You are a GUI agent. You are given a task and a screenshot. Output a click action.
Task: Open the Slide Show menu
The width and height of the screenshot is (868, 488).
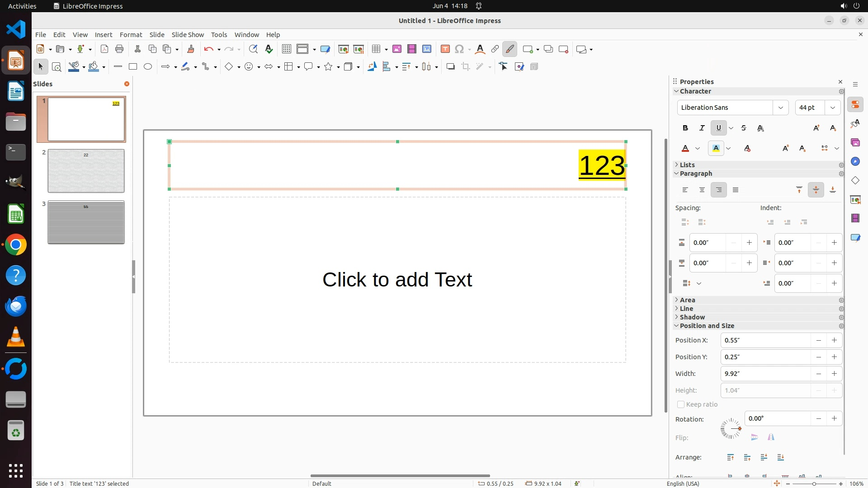click(188, 35)
